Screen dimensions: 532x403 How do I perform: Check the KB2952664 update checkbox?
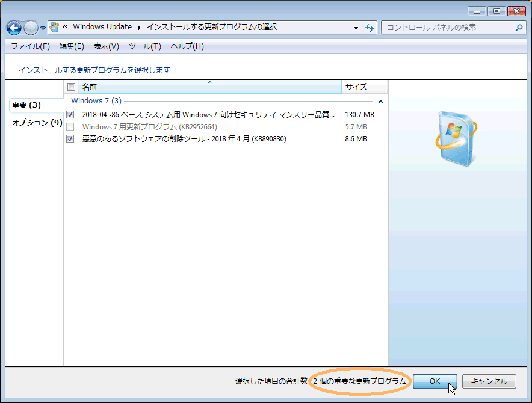[x=70, y=127]
